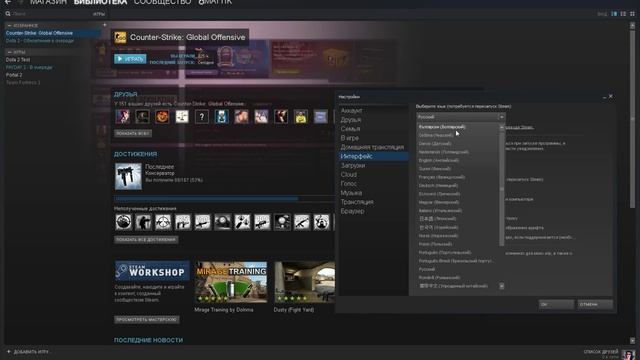Confirm settings with OK button
The height and width of the screenshot is (360, 640).
[556, 304]
